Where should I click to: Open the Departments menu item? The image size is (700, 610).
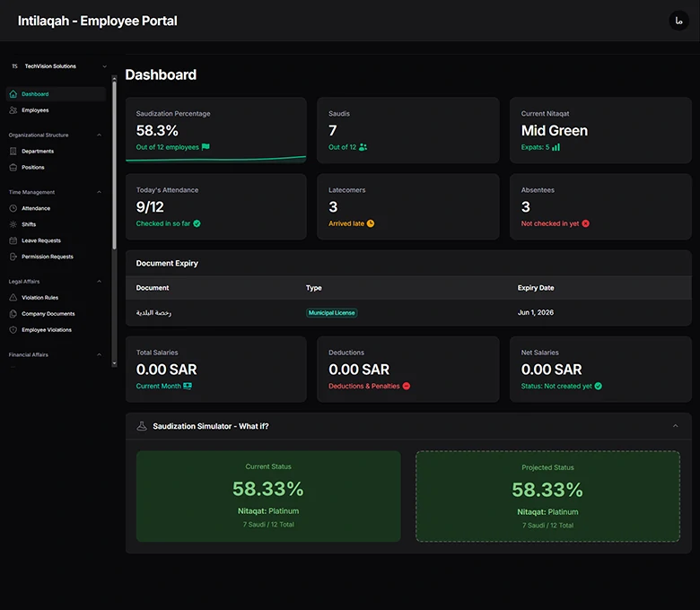point(57,151)
